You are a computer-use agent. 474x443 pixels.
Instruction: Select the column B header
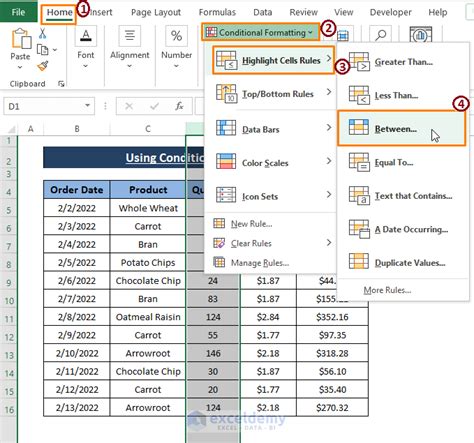click(x=77, y=129)
